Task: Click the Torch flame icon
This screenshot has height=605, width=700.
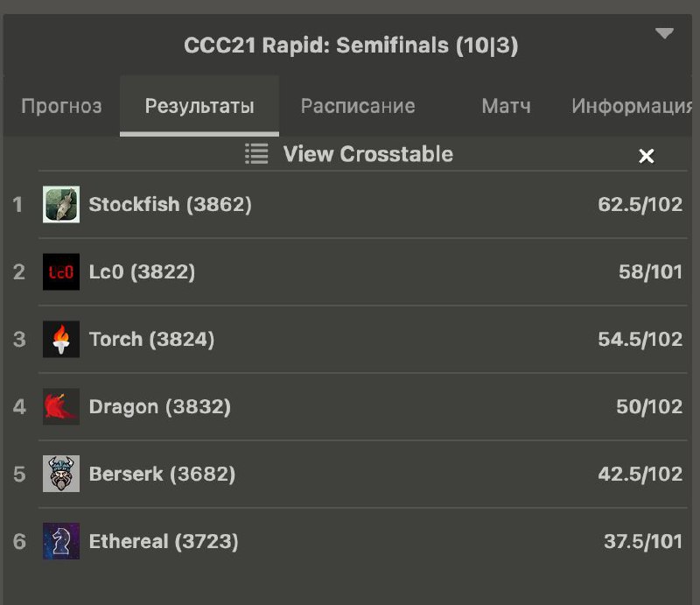Action: coord(61,339)
